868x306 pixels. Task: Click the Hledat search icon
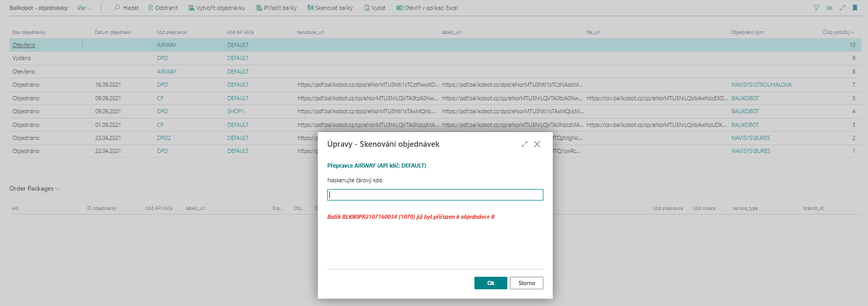coord(117,8)
